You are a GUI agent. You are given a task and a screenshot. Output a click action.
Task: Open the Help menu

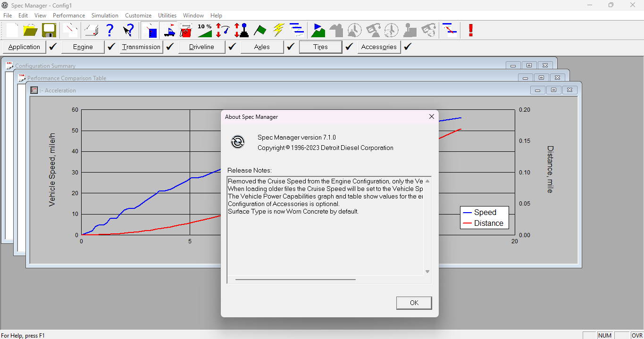216,16
